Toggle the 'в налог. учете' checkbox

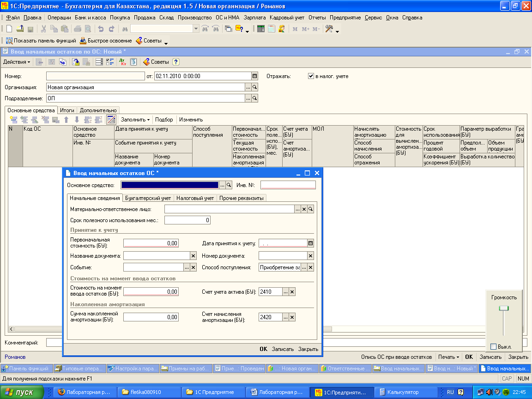click(x=311, y=76)
